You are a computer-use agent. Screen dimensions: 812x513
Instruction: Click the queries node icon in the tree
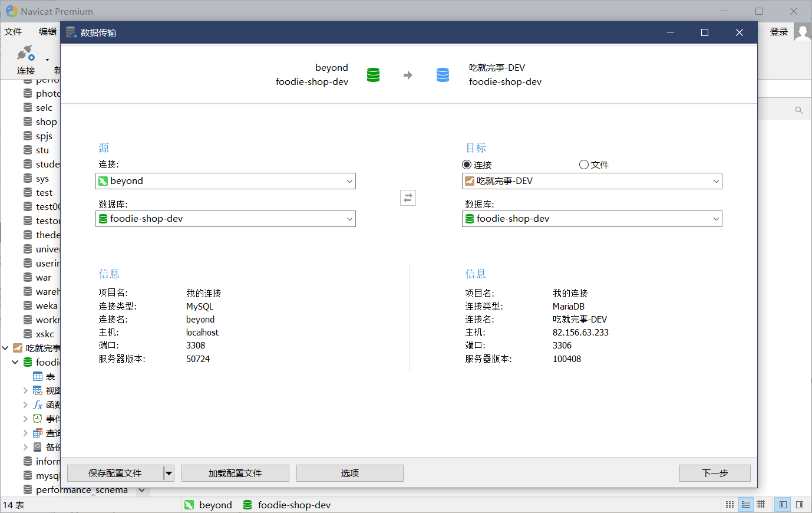tap(38, 433)
